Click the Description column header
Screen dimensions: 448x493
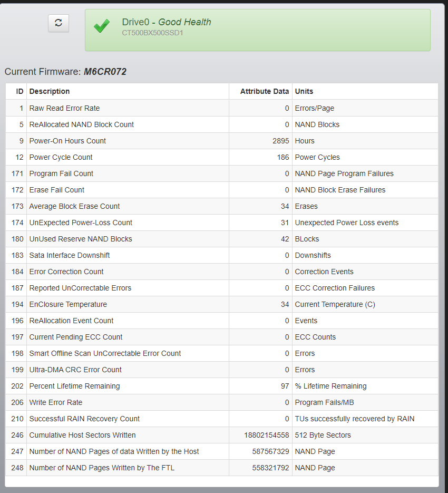coord(50,92)
